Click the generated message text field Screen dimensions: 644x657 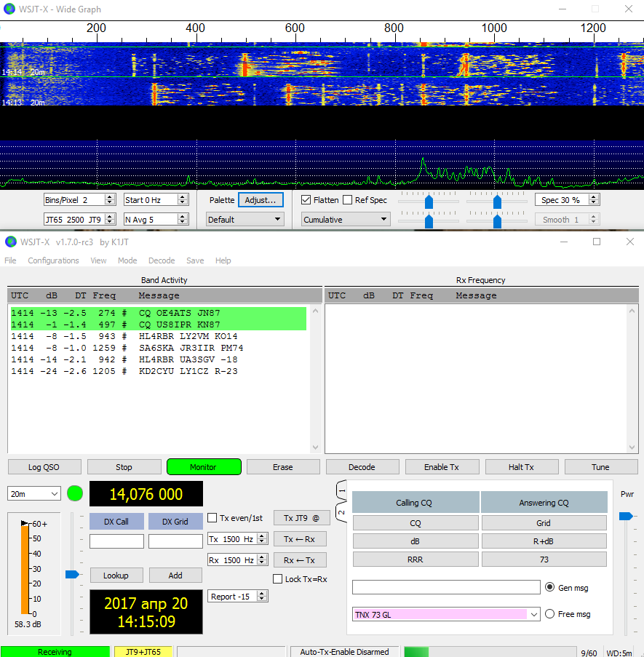(x=446, y=587)
